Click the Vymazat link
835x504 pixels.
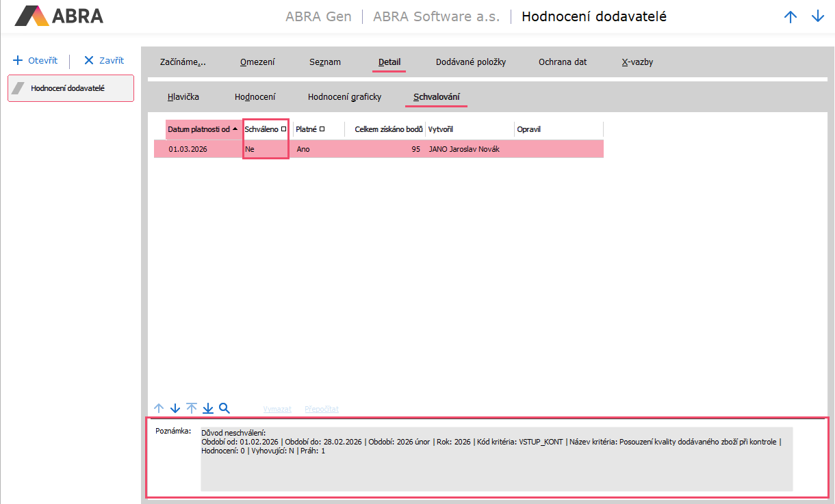[277, 409]
